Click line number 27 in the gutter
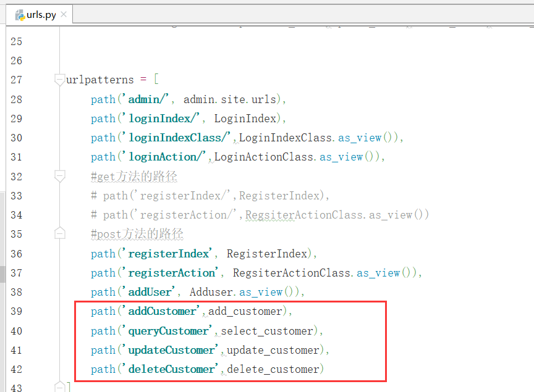The image size is (534, 392). coord(16,80)
